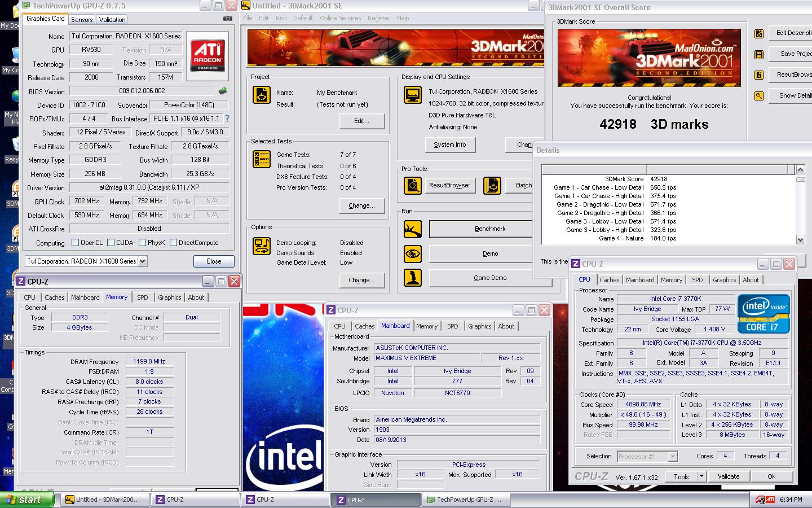Toggle the OpenCL checkbox

tap(76, 243)
